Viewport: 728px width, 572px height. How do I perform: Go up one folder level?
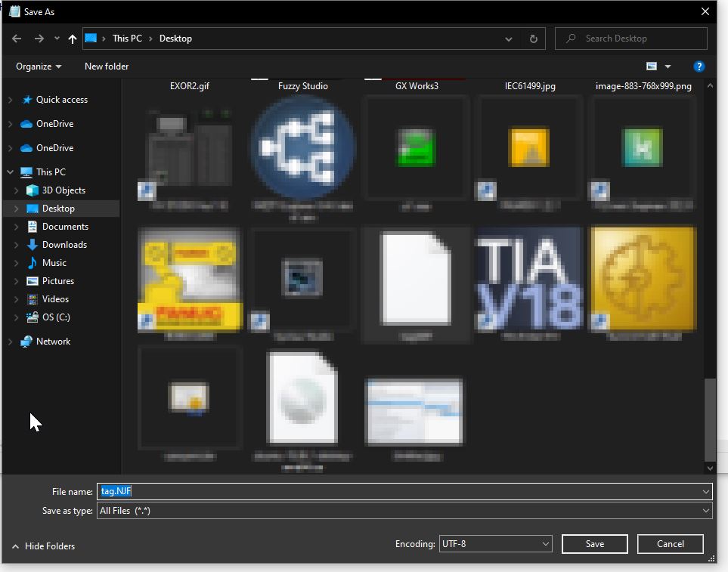(x=72, y=39)
